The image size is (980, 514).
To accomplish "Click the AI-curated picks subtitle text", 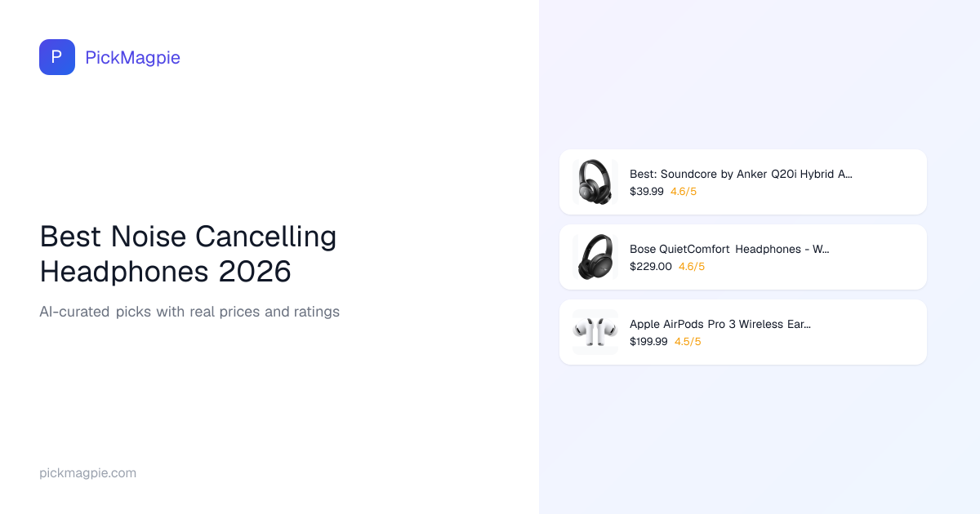I will coord(189,312).
